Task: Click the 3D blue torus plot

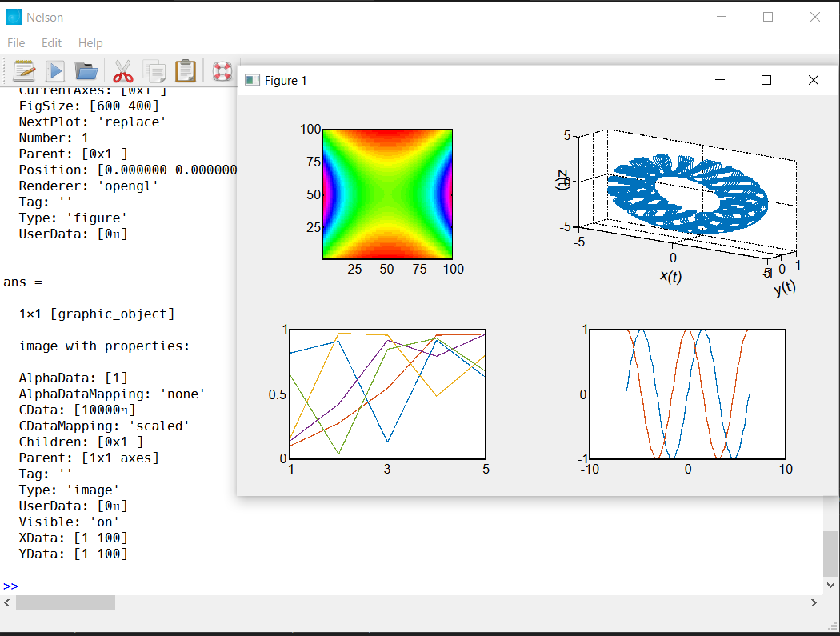Action: click(688, 194)
